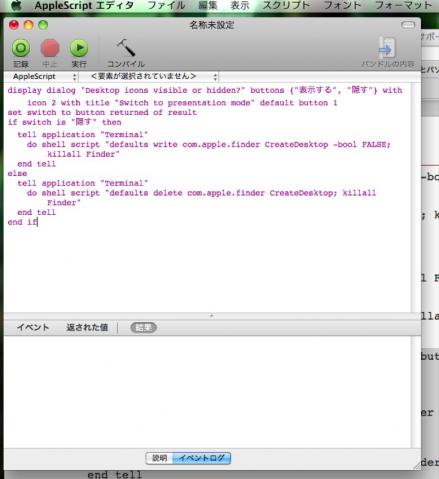
Task: Click the 'if switch is' line
Action: tap(64, 122)
